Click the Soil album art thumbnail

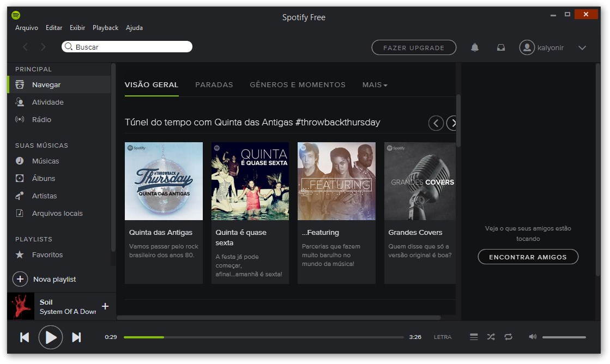pyautogui.click(x=21, y=306)
